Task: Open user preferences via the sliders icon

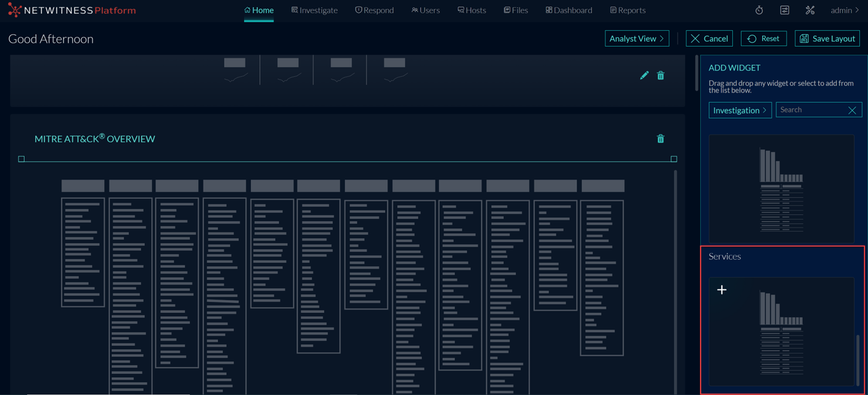Action: pos(784,10)
